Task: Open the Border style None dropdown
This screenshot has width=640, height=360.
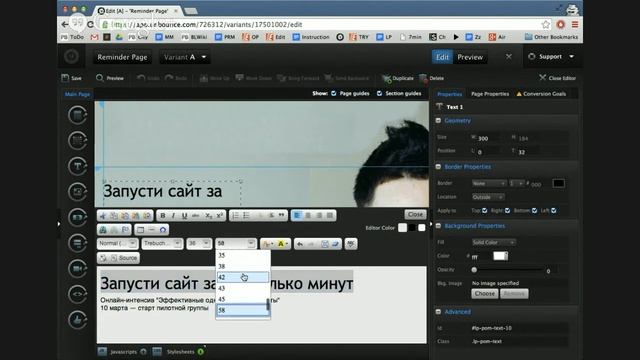Action: coord(489,184)
